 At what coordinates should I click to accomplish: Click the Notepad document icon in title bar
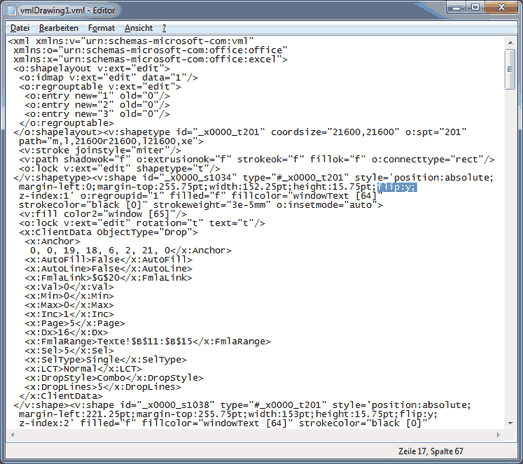pos(13,10)
